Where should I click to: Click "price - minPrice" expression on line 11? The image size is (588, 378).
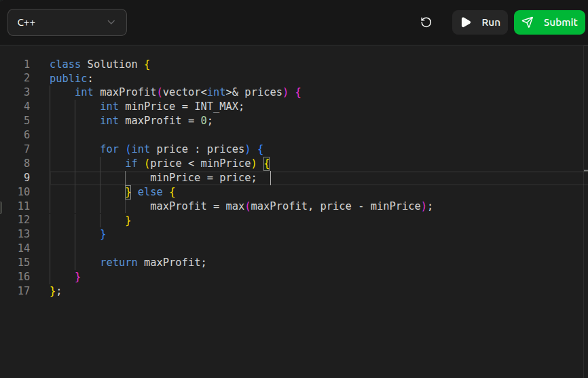[371, 206]
